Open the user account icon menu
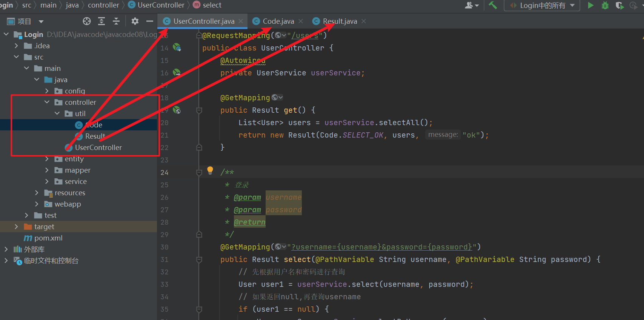 pos(472,5)
